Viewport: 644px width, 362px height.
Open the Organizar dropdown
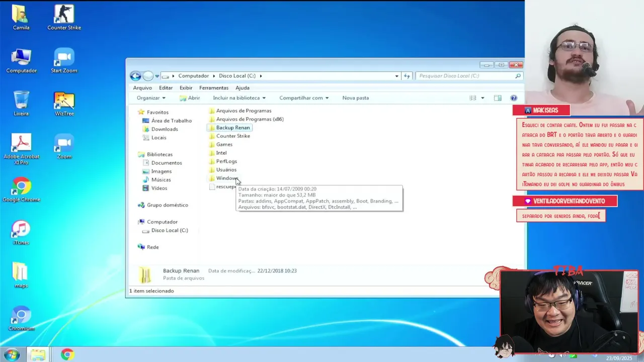[x=151, y=98]
